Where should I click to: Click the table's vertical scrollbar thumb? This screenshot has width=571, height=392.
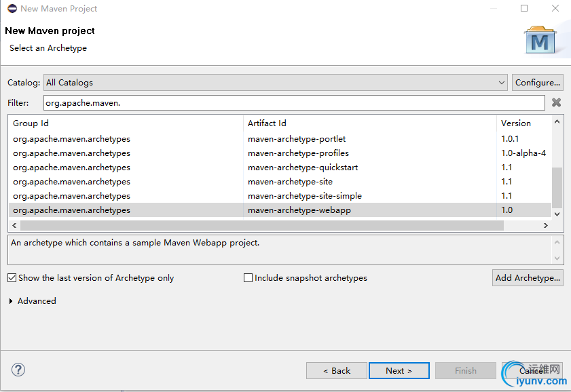click(x=557, y=187)
